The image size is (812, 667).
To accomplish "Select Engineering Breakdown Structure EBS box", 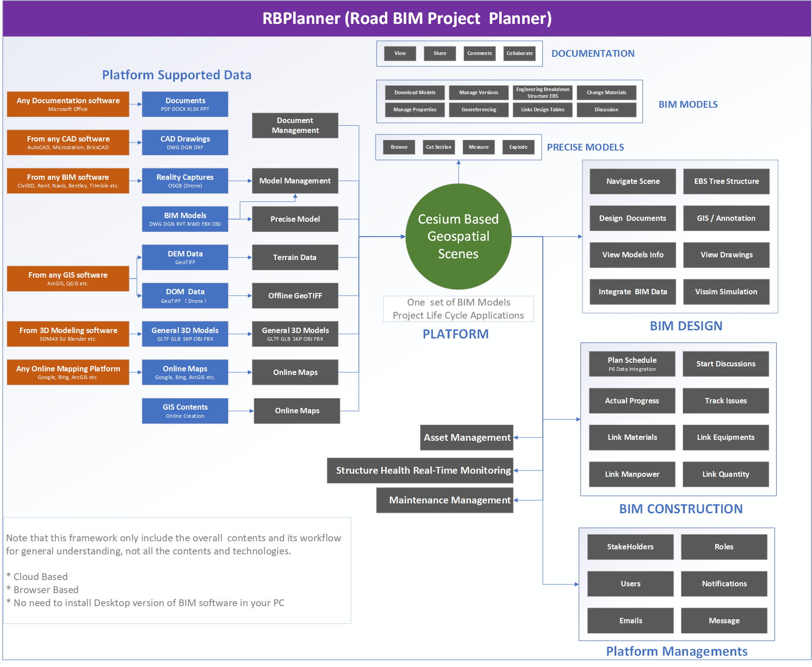I will click(x=543, y=92).
